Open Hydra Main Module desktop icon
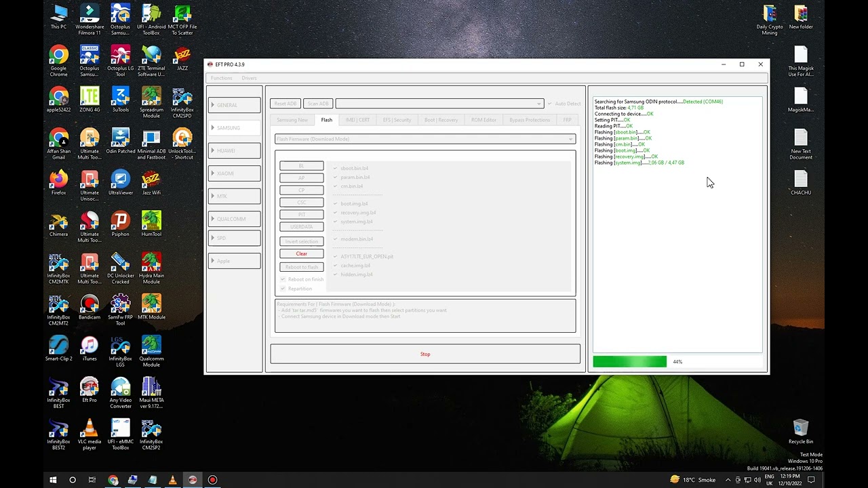 pyautogui.click(x=151, y=268)
